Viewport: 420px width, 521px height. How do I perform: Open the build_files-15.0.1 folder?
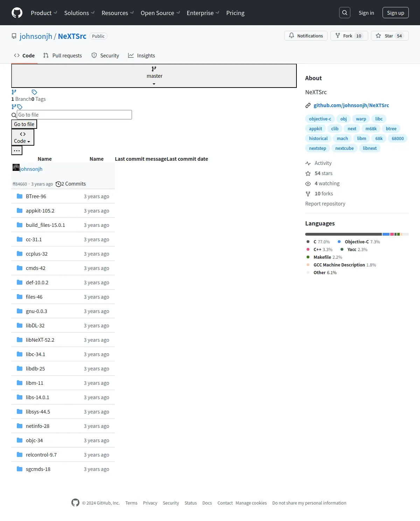click(x=45, y=225)
